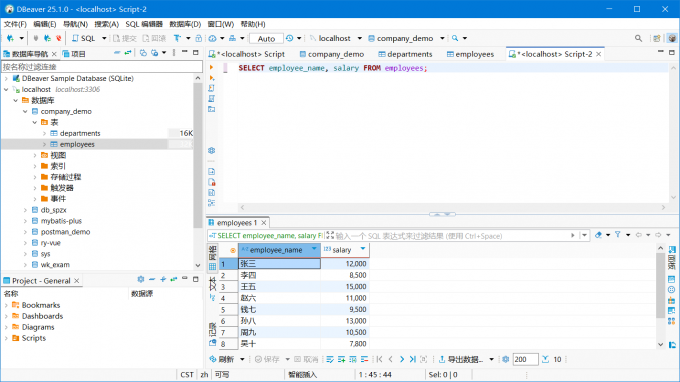Select the salary cell 15,000
The width and height of the screenshot is (680, 382).
pos(345,287)
